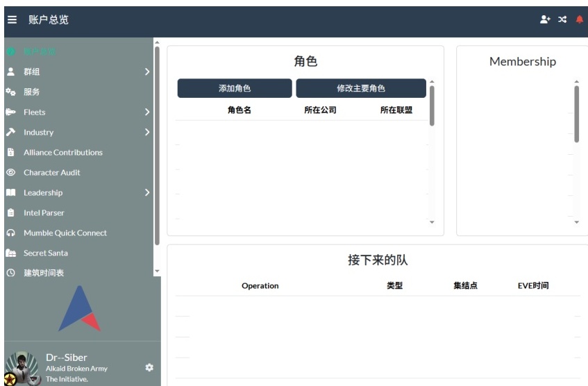Expand the Industry submenu chevron
This screenshot has height=386, width=588.
146,132
